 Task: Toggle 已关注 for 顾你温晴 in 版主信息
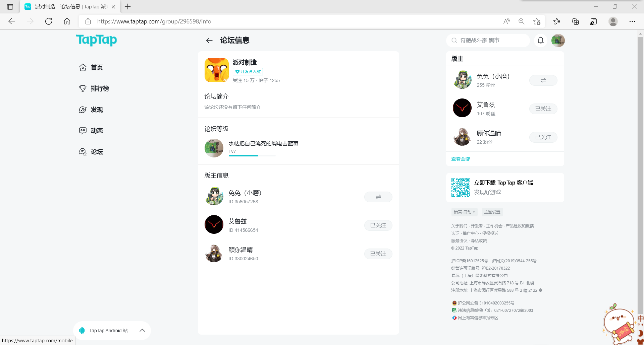point(378,254)
